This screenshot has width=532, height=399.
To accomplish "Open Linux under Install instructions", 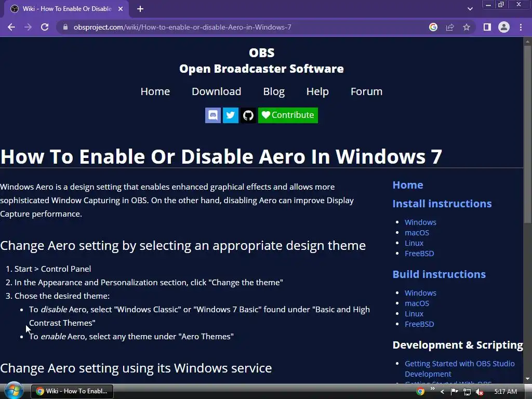I will click(414, 243).
